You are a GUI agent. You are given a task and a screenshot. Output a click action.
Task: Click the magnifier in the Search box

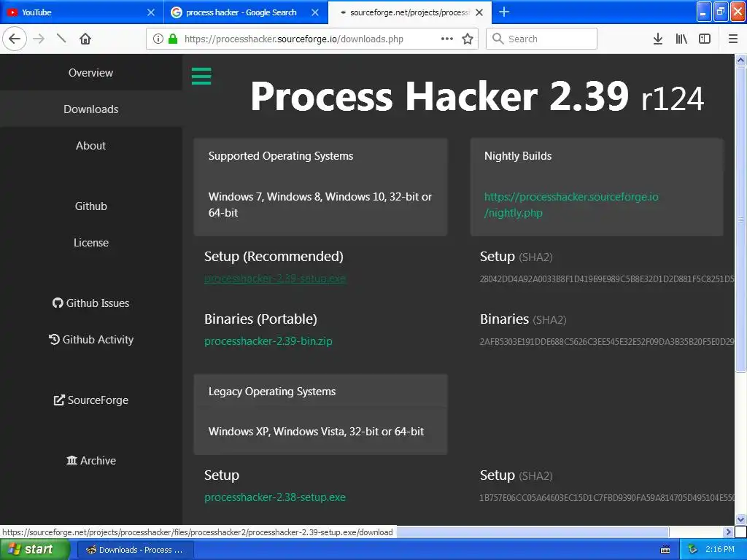tap(498, 39)
